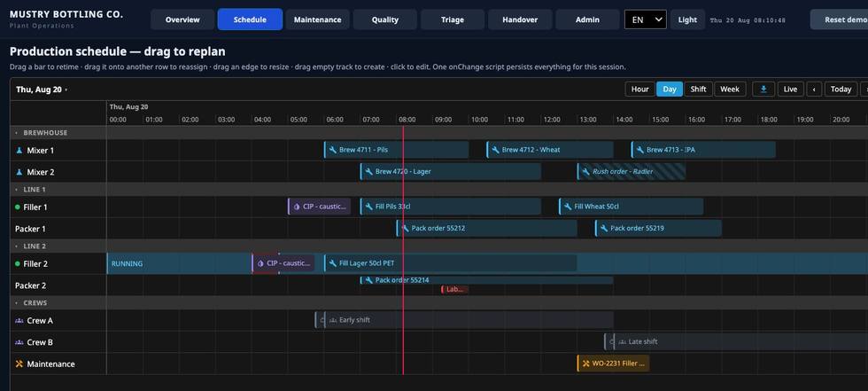Click tools icon on WO-2231 Filler bar
The height and width of the screenshot is (391, 868).
tap(585, 364)
